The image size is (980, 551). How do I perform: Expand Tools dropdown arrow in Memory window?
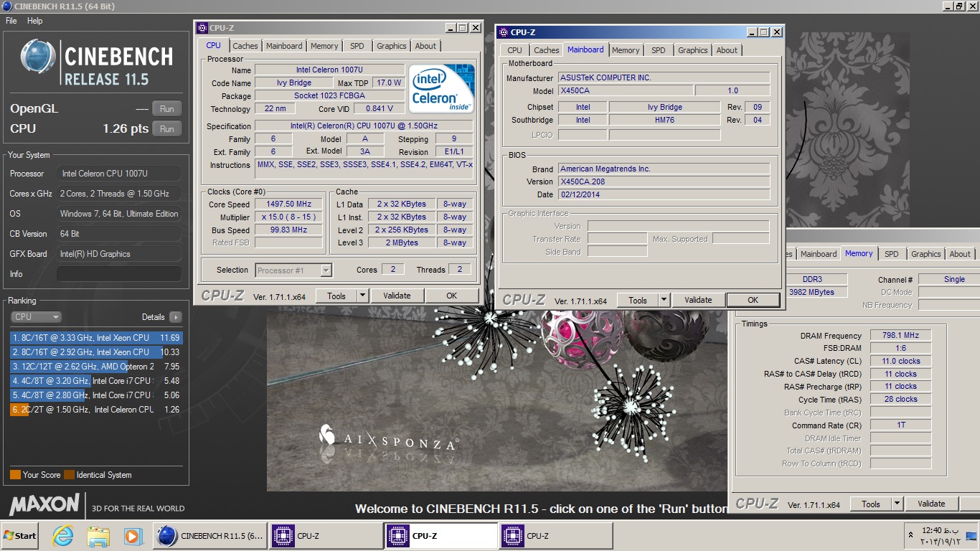point(897,504)
